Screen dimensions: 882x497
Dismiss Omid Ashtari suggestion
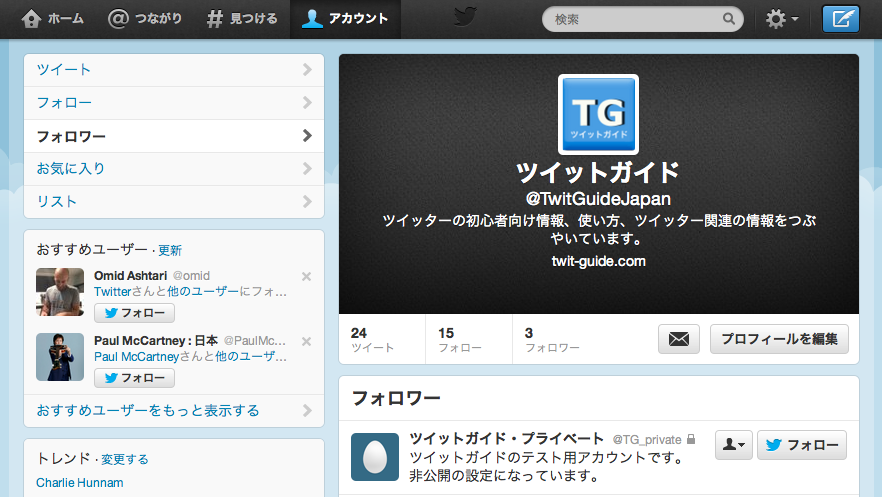click(306, 277)
